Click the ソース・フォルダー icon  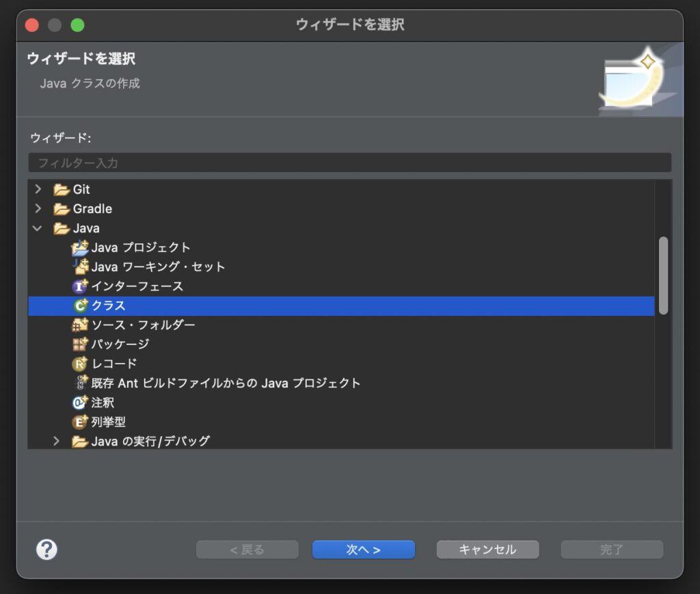click(79, 325)
